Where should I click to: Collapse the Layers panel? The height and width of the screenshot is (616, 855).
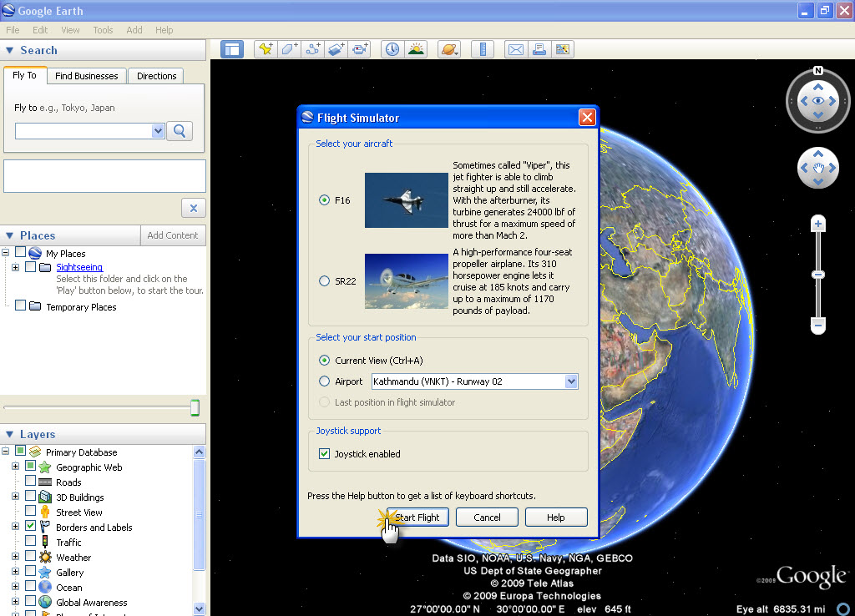9,435
